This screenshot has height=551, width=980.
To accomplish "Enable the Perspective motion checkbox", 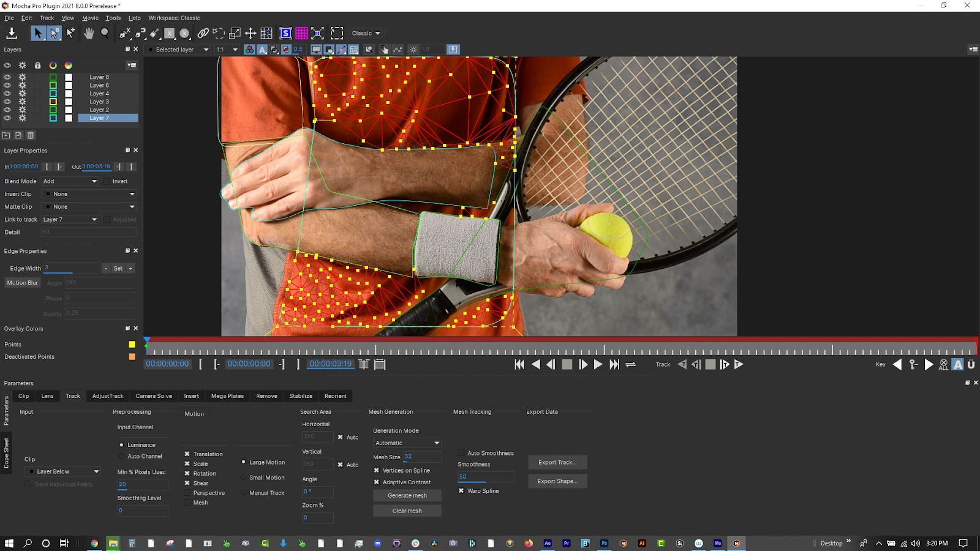I will [x=187, y=493].
